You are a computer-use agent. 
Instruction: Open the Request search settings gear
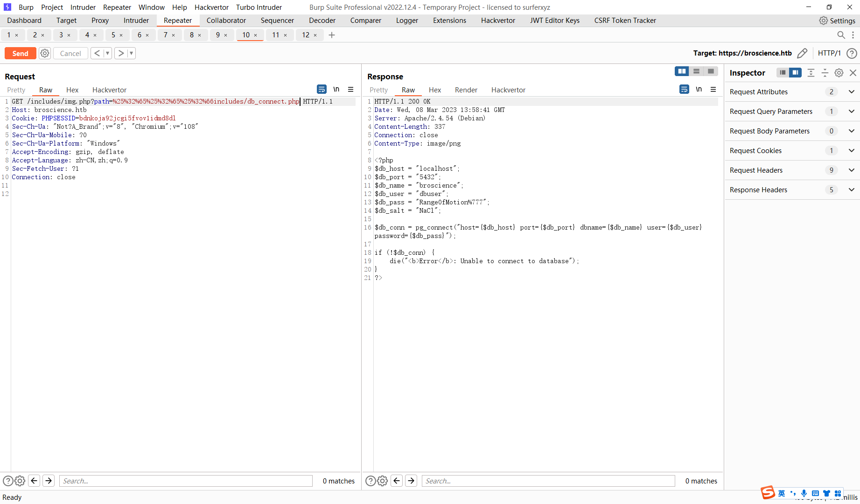[20, 481]
